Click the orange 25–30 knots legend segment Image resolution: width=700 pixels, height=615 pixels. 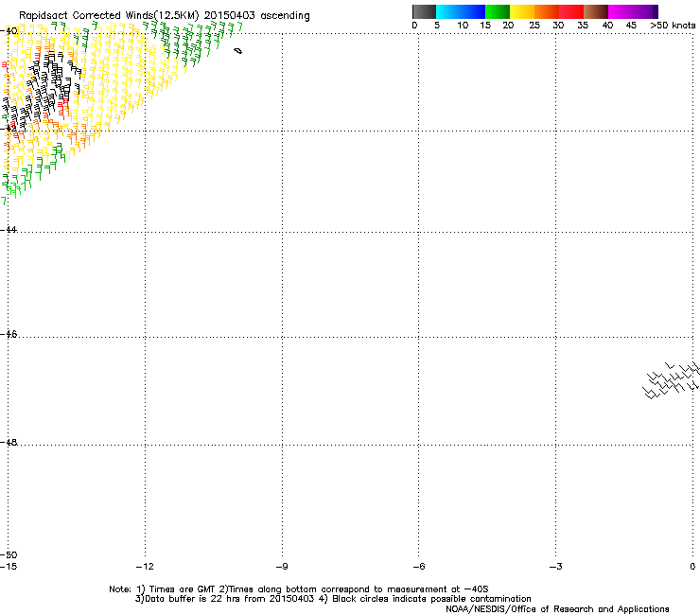pos(547,11)
